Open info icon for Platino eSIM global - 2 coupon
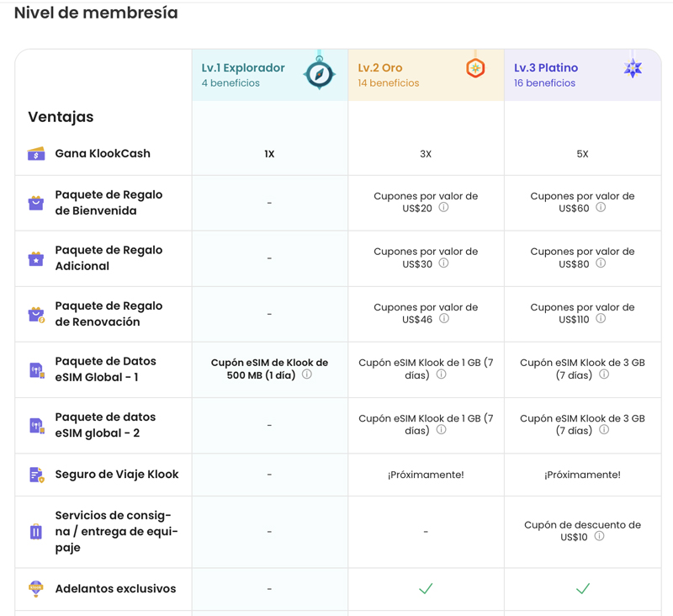This screenshot has width=673, height=616. click(x=604, y=430)
